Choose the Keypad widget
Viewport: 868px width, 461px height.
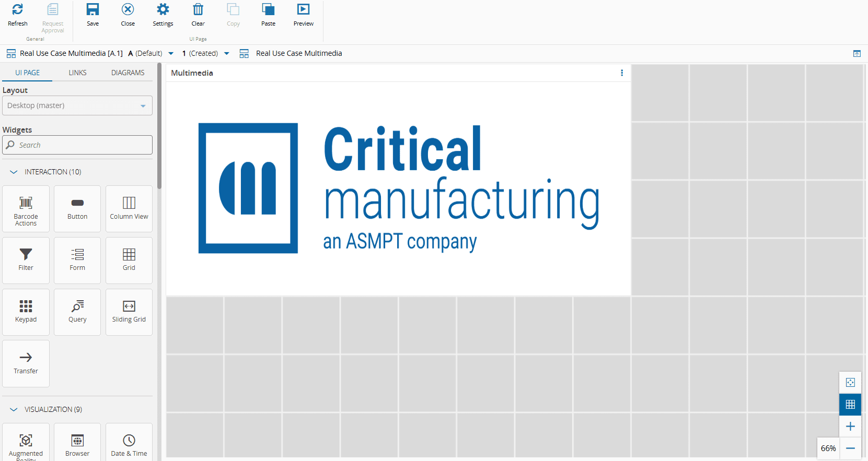click(26, 312)
